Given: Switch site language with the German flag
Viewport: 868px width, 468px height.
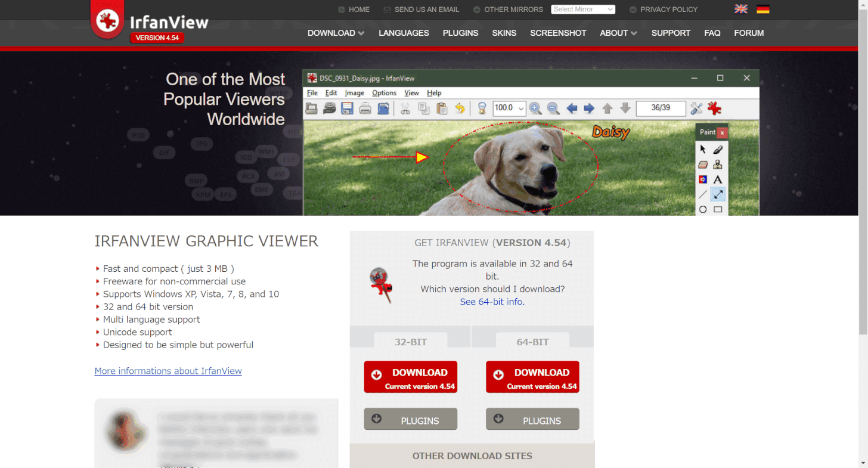Looking at the screenshot, I should tap(763, 9).
